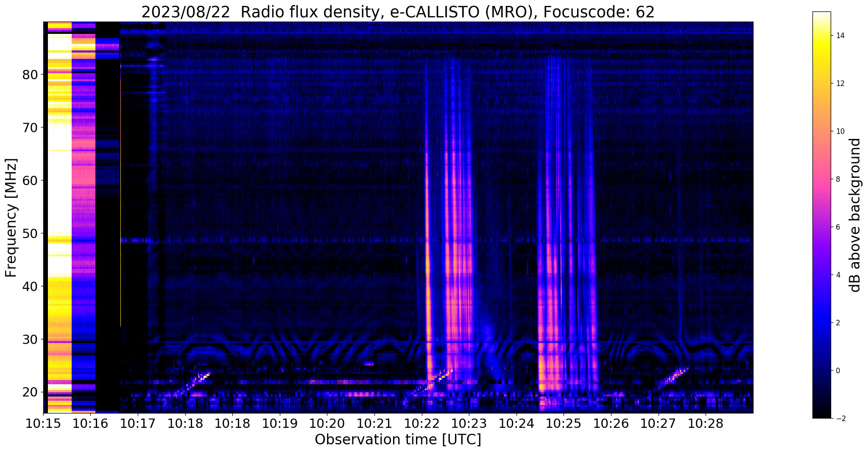Viewport: 868px width, 452px height.
Task: Click the plot title mentioning e-CALLISTO (MRO)
Action: (398, 12)
